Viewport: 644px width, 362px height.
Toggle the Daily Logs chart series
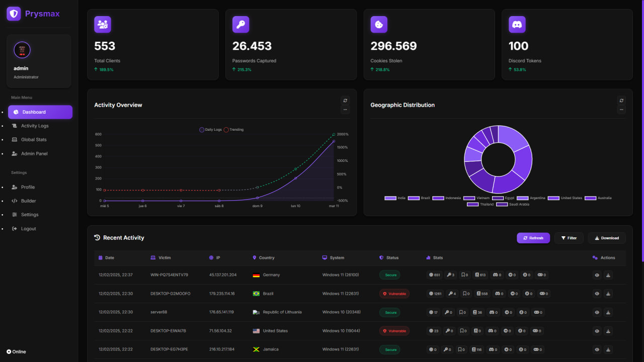point(210,130)
